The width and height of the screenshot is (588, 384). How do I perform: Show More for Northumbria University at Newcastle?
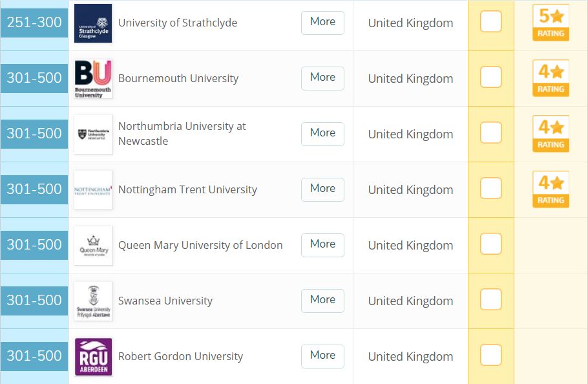(x=322, y=134)
